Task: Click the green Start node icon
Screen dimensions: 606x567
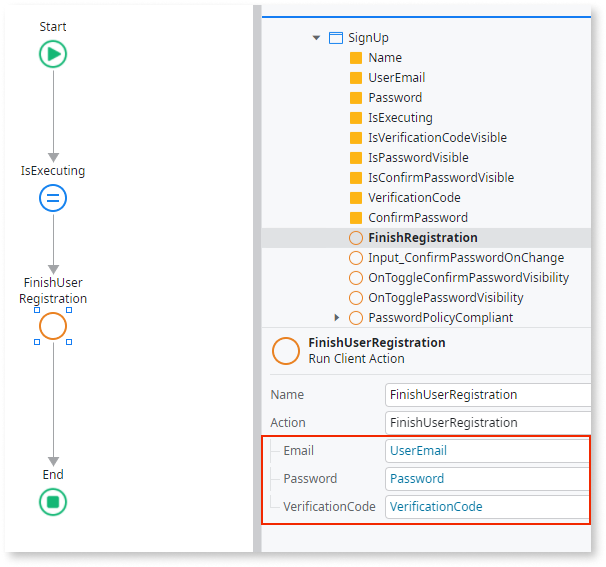Action: click(53, 54)
